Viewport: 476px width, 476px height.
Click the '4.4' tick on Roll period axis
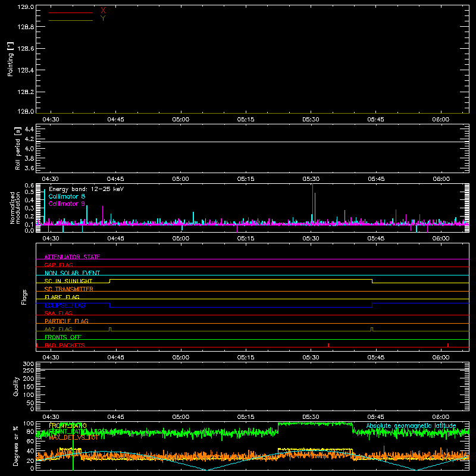coord(29,129)
